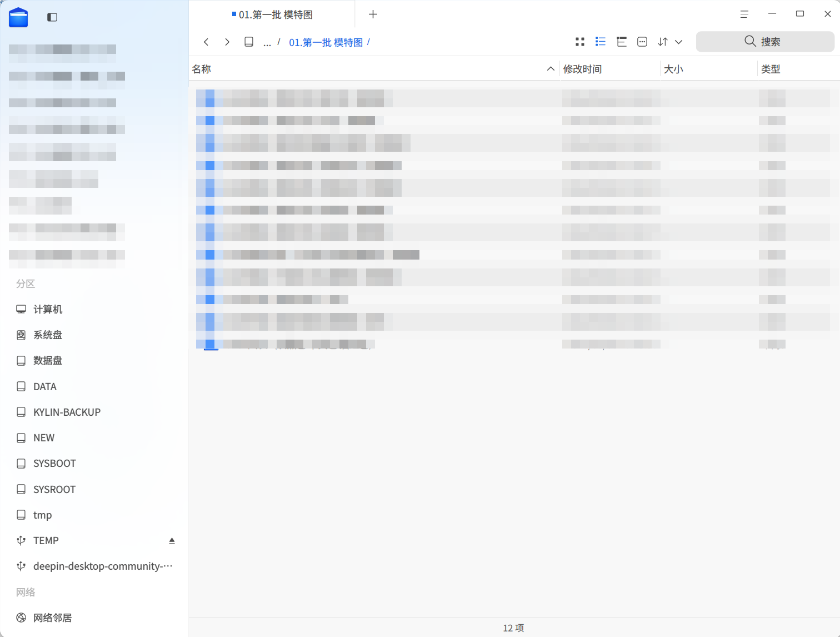Toggle the sidebar visibility button
This screenshot has height=637, width=840.
point(52,17)
